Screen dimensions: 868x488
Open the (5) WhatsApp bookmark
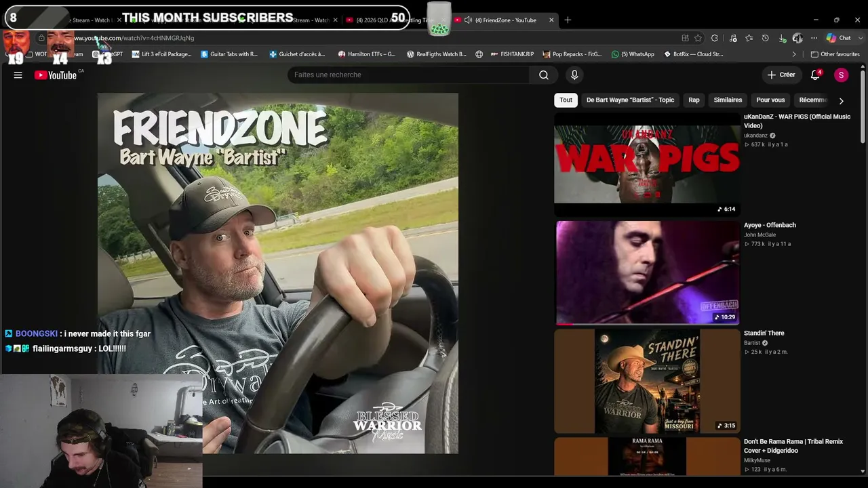click(633, 54)
